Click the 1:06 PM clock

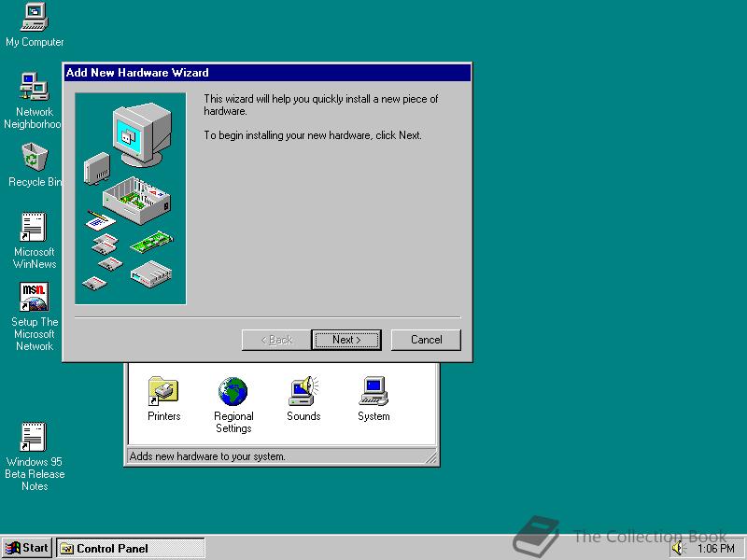[x=716, y=549]
